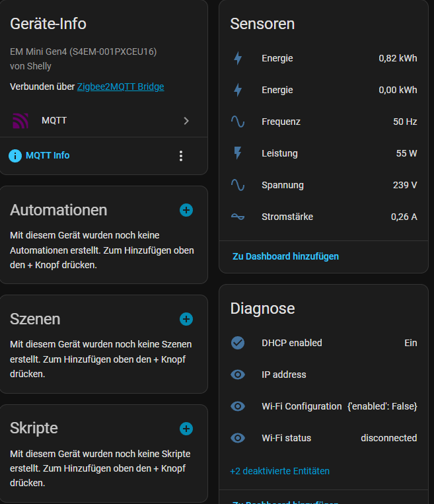Screen dimensions: 434x504
Task: Select the first Energie 0,82 kWh entry
Action: point(324,58)
